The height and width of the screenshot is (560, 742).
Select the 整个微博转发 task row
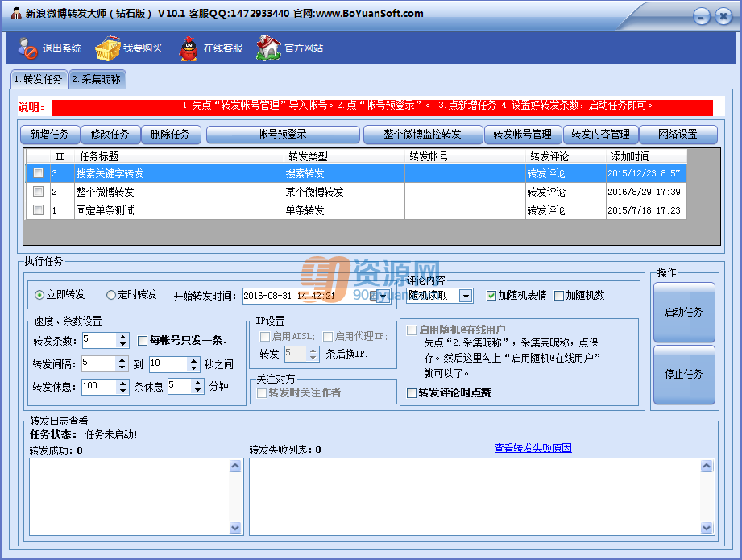[356, 192]
